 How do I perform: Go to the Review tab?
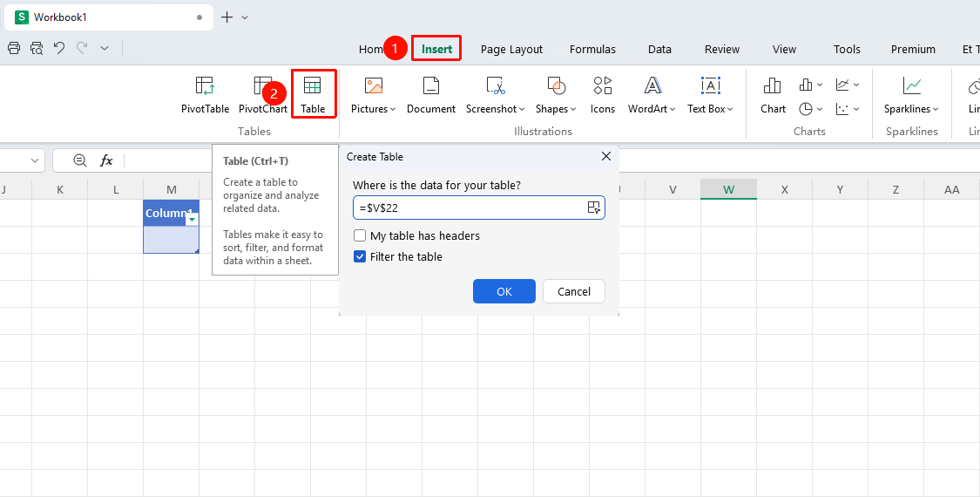tap(722, 49)
